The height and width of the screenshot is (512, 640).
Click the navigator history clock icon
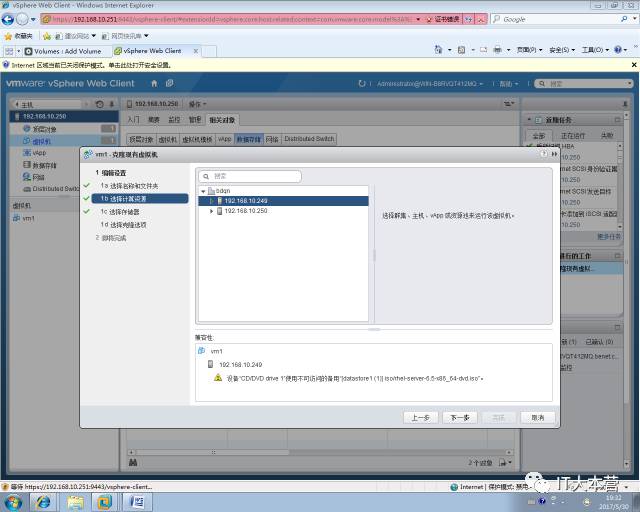100,104
